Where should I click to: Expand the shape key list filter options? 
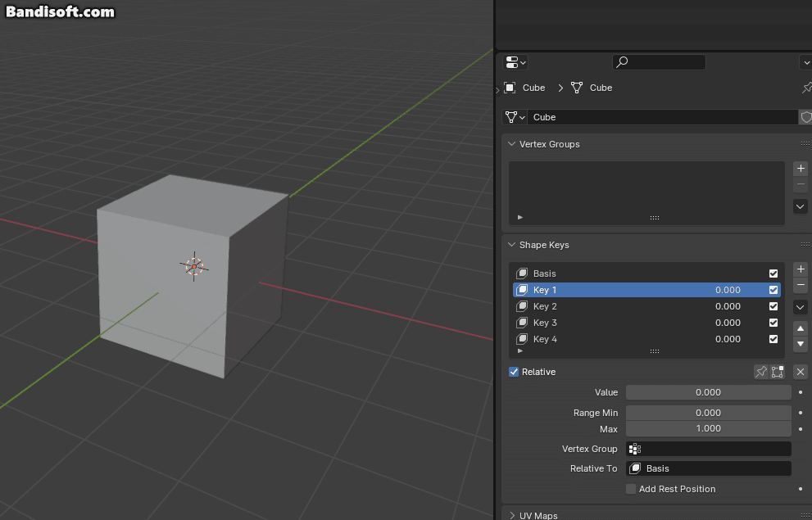coord(520,350)
